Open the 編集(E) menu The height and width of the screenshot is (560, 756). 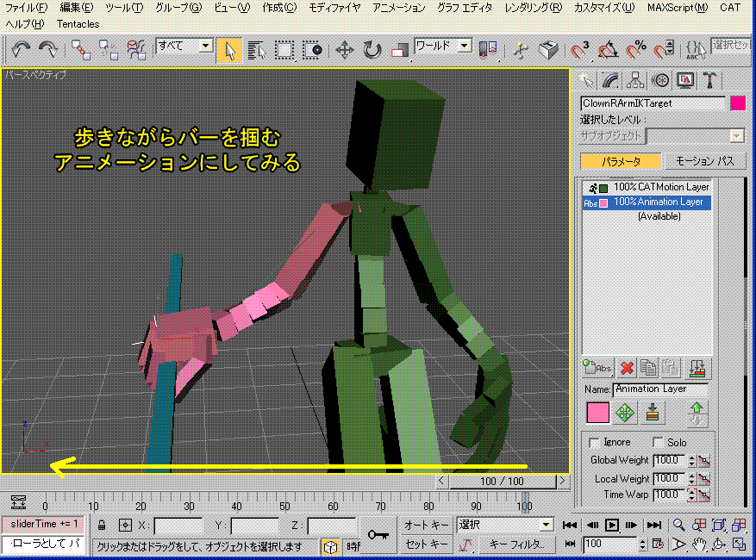click(76, 8)
